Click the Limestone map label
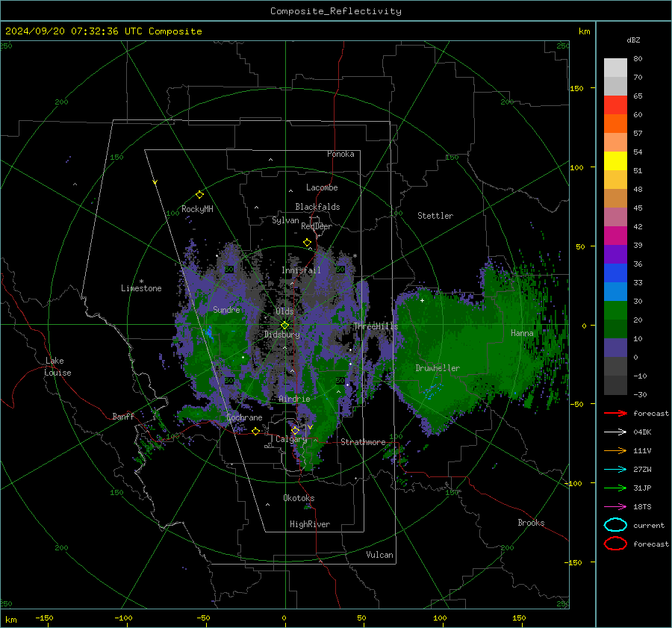The width and height of the screenshot is (672, 628). [x=141, y=288]
